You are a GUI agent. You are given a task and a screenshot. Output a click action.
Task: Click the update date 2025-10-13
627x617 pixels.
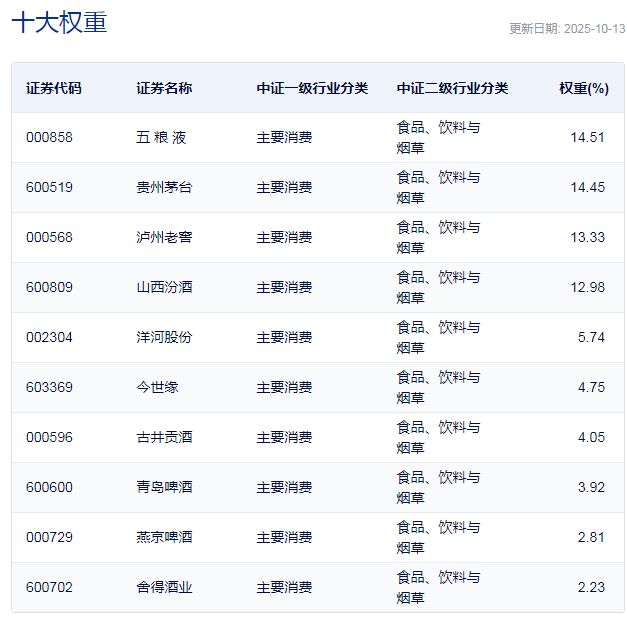(x=595, y=28)
